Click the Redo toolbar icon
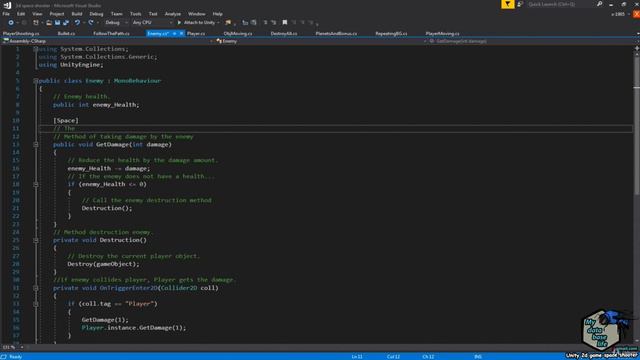Screen dimensions: 640x360 point(91,22)
